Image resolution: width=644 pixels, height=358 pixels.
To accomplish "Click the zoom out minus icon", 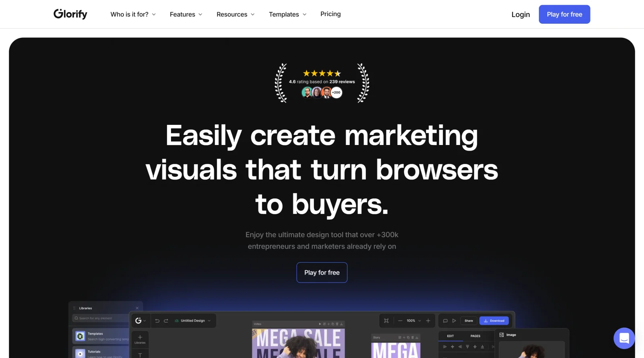I will coord(400,321).
